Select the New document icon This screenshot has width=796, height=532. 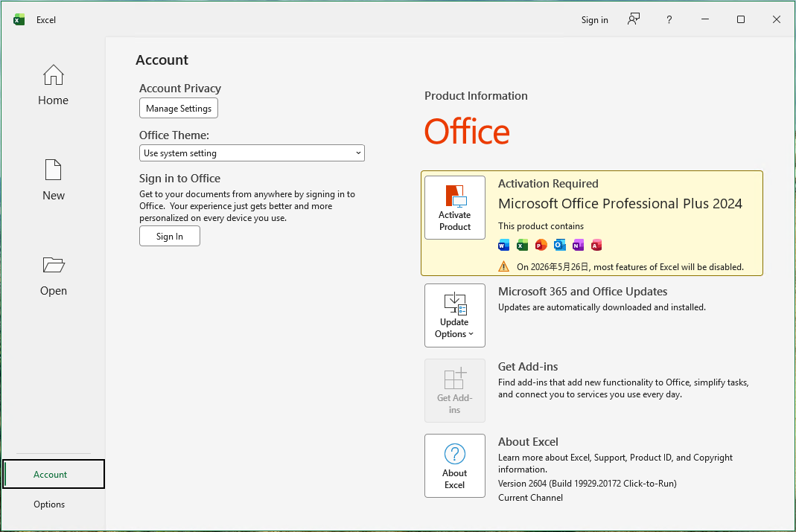tap(53, 170)
